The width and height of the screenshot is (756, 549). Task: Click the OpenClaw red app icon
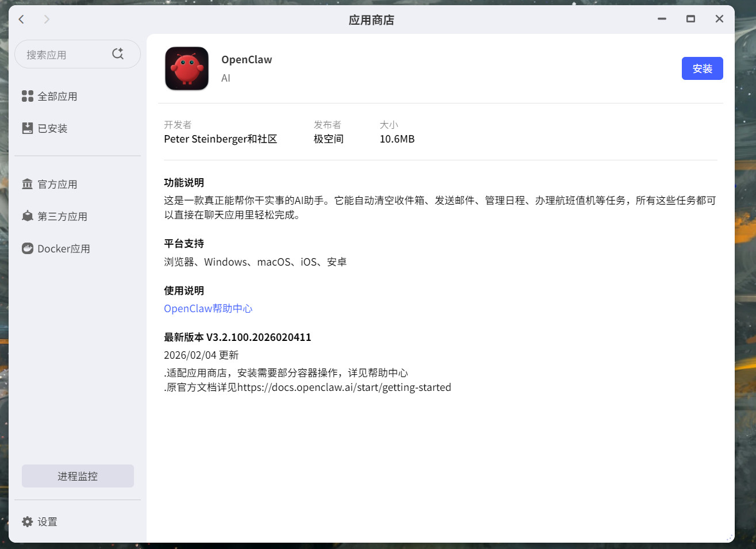click(187, 68)
